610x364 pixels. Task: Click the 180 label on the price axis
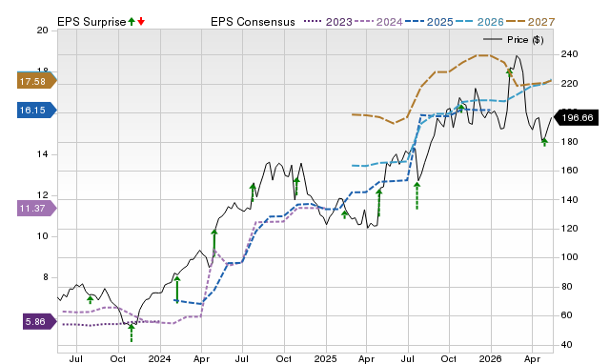[569, 142]
